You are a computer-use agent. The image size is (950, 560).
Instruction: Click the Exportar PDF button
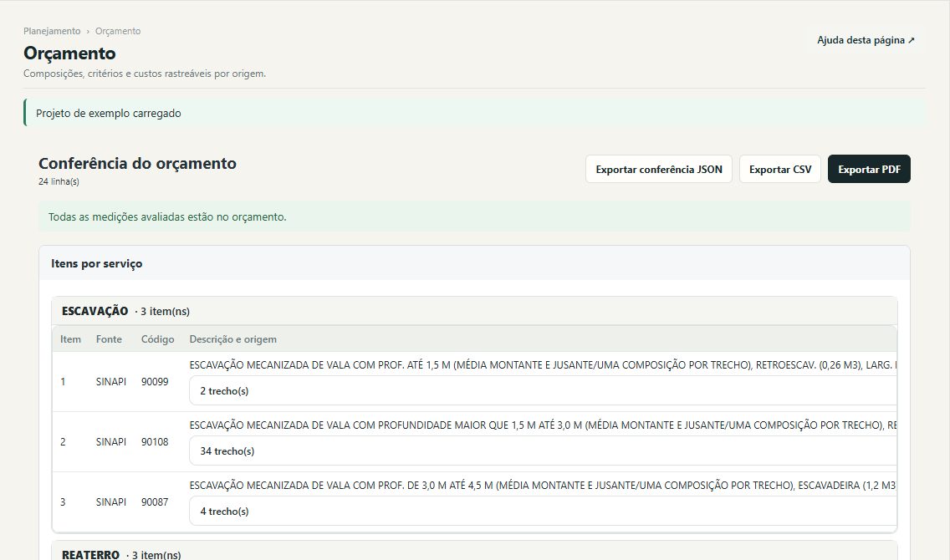pyautogui.click(x=869, y=169)
